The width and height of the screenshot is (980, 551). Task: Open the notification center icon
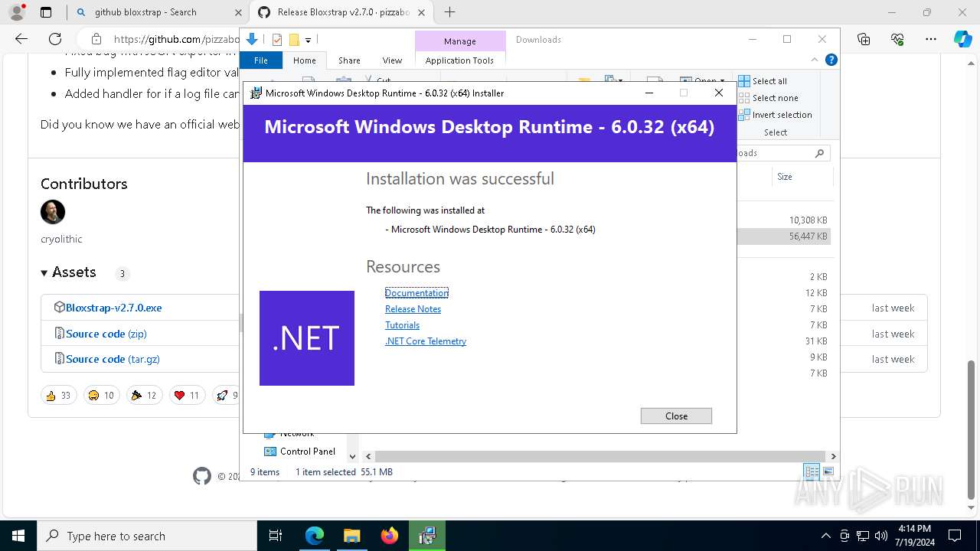(x=955, y=536)
